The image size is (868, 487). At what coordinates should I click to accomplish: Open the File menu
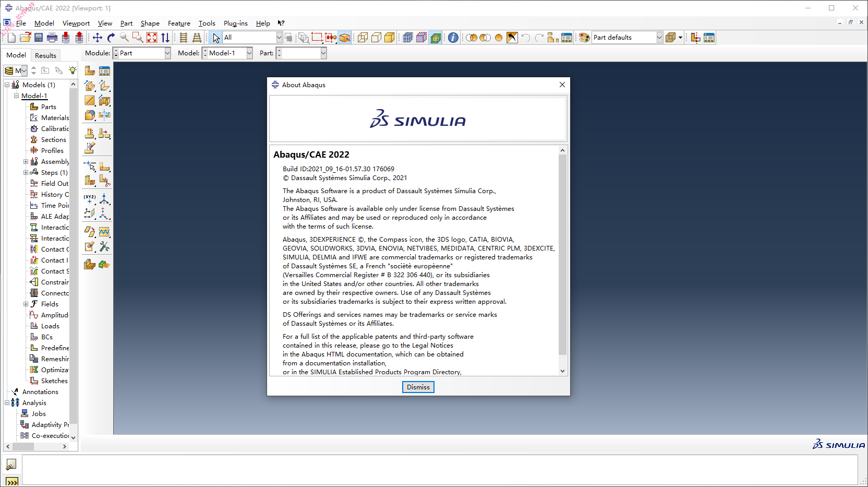click(21, 23)
